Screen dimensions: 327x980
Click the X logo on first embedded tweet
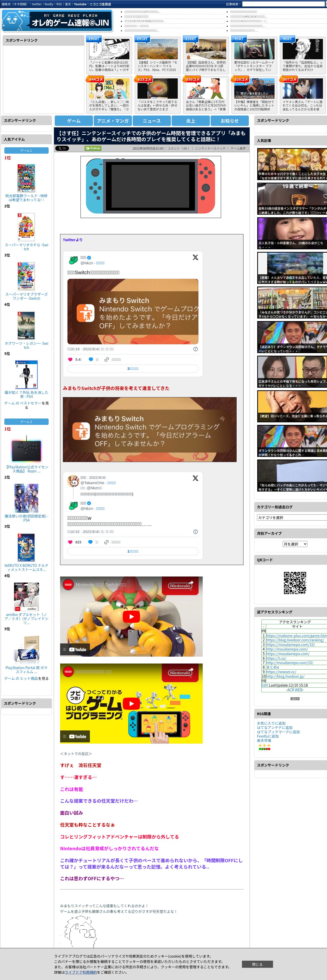pyautogui.click(x=195, y=257)
